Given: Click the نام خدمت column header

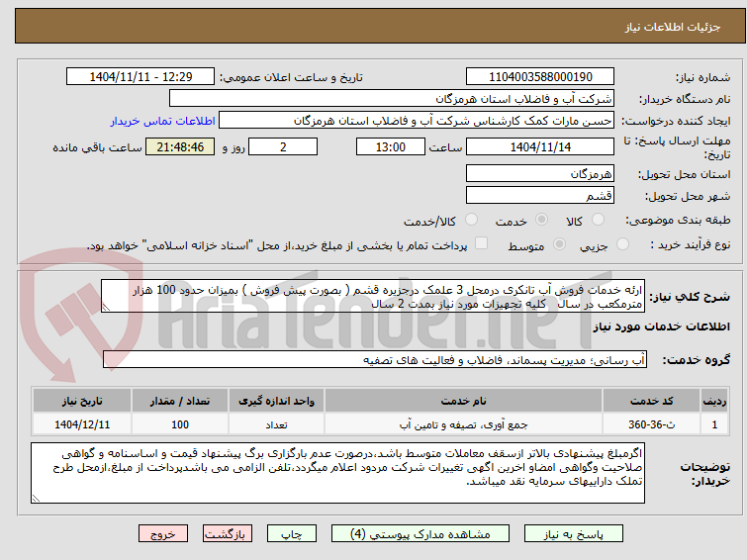Looking at the screenshot, I should pos(464,401).
